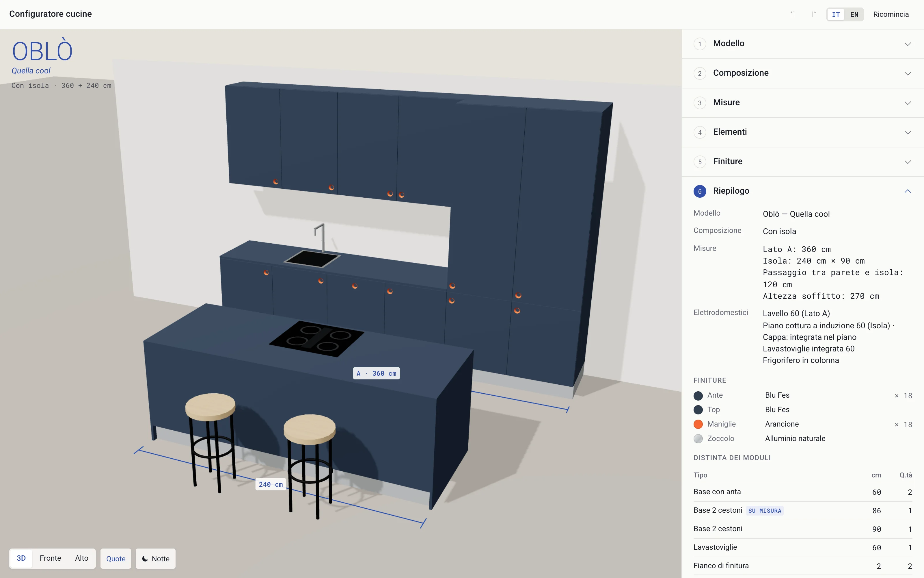The width and height of the screenshot is (924, 578).
Task: Click the Ricomincia restart button
Action: coord(891,14)
